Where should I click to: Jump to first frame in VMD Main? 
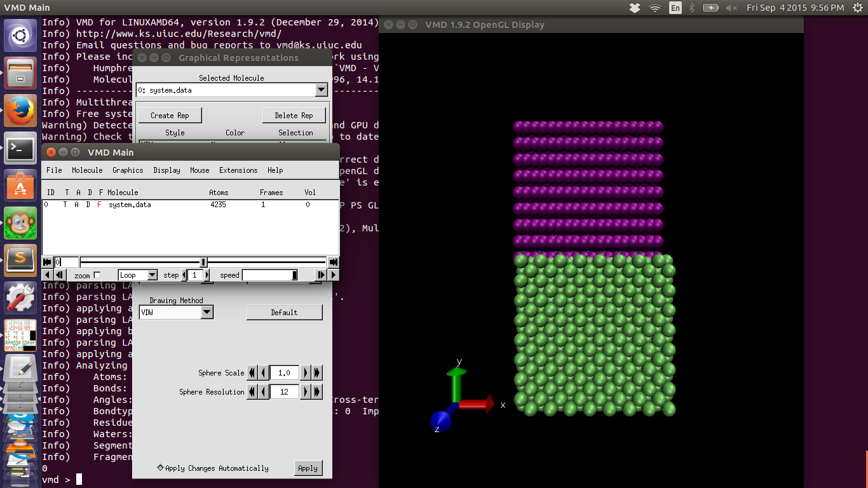[x=47, y=262]
